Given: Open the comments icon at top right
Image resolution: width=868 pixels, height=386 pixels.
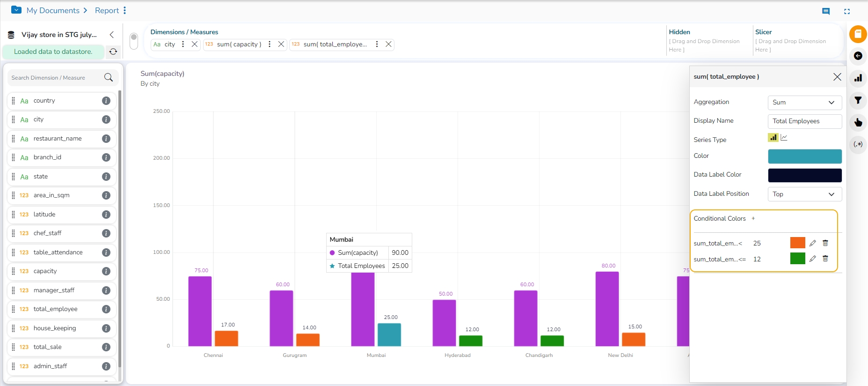Looking at the screenshot, I should click(x=826, y=11).
